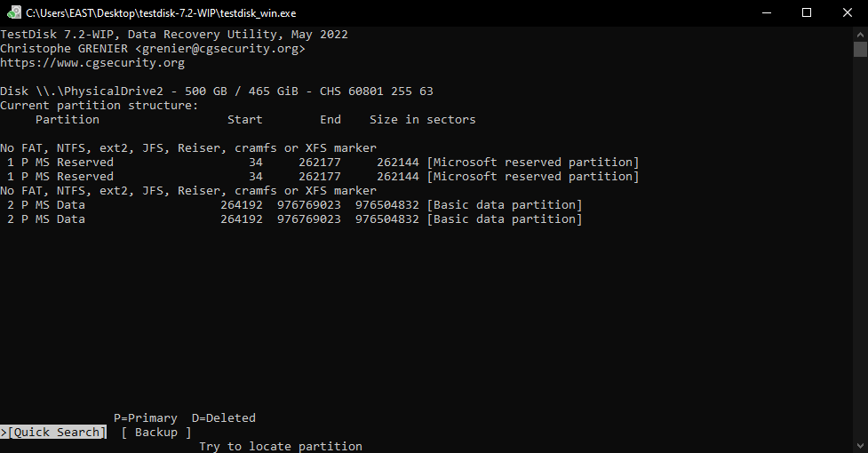Click the 'Try to locate partition' hint text
868x453 pixels.
(x=281, y=446)
